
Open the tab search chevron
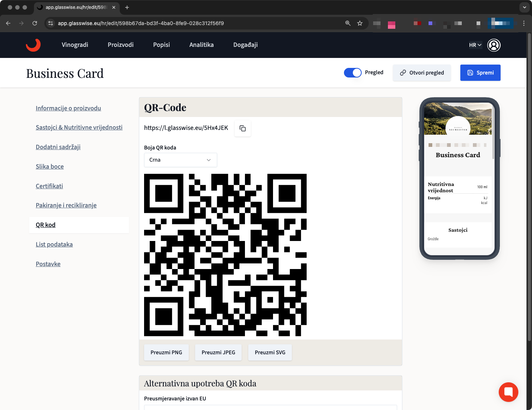click(524, 7)
